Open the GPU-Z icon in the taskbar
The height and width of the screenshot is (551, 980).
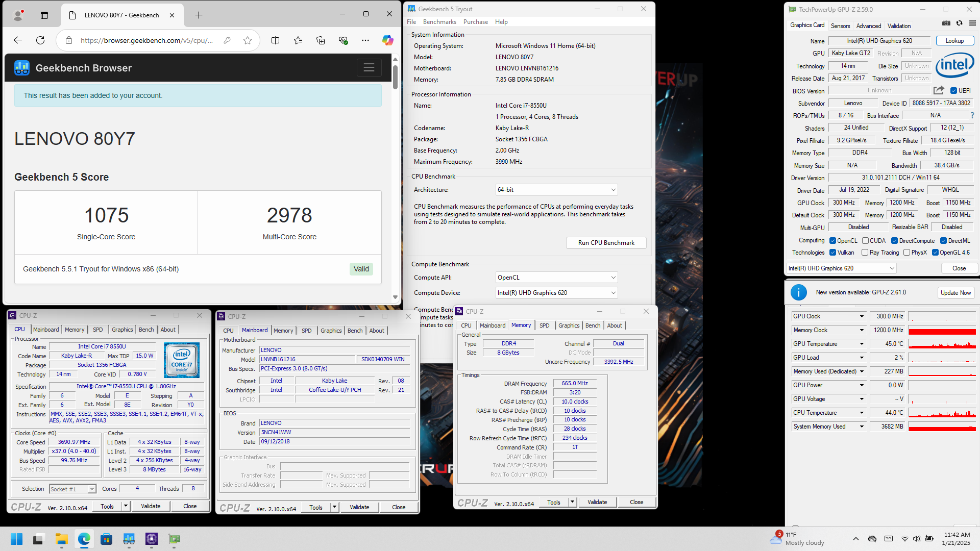click(x=174, y=539)
